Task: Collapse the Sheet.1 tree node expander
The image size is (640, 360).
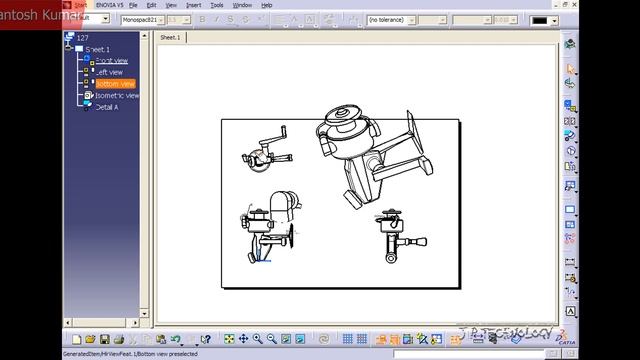Action: point(69,49)
